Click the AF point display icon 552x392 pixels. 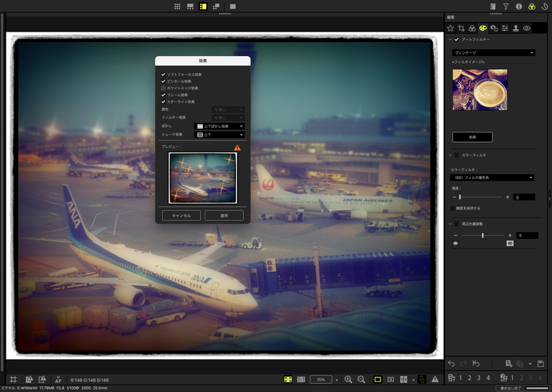click(x=58, y=379)
